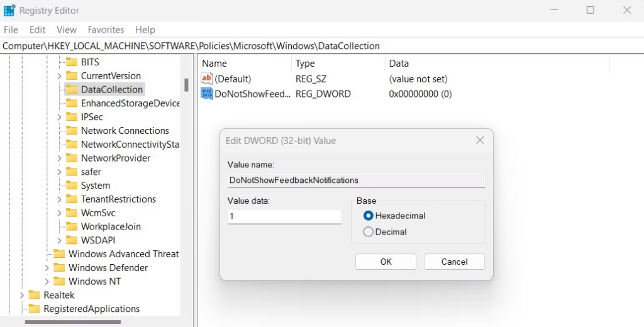Click the RegisteredApplications folder icon
This screenshot has height=327, width=644.
[34, 309]
